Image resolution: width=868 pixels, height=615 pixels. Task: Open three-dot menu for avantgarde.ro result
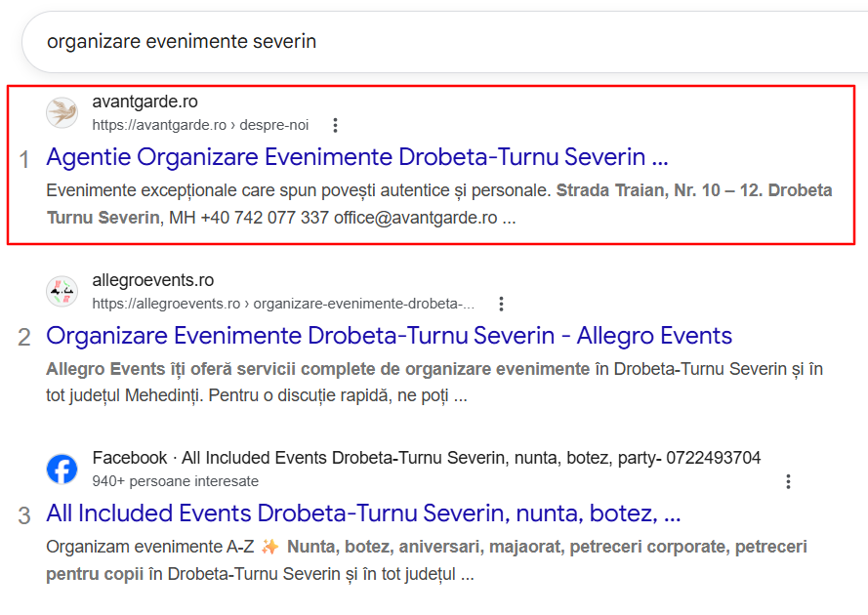335,125
